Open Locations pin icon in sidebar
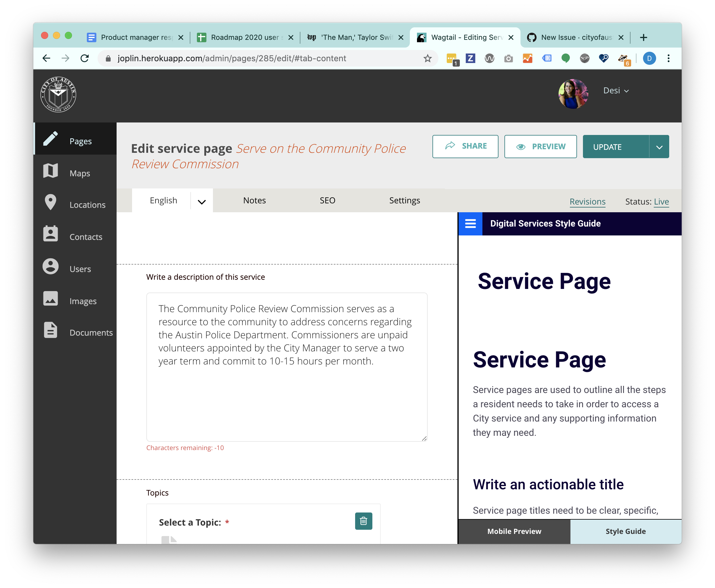Viewport: 715px width, 588px height. (51, 202)
